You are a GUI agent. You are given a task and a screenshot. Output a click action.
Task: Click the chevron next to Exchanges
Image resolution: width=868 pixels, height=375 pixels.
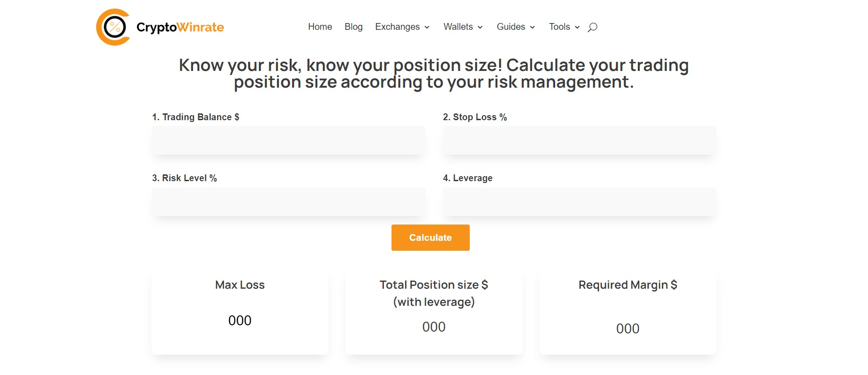[427, 28]
